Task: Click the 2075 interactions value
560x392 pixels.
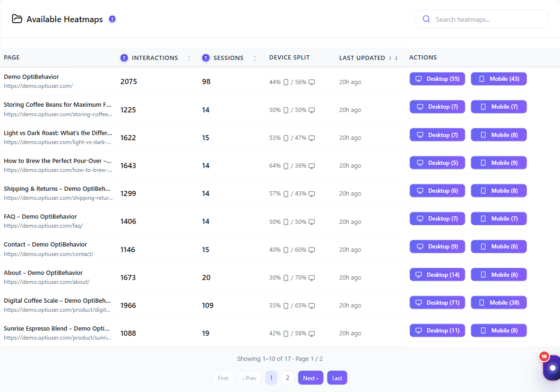Action: [x=129, y=81]
